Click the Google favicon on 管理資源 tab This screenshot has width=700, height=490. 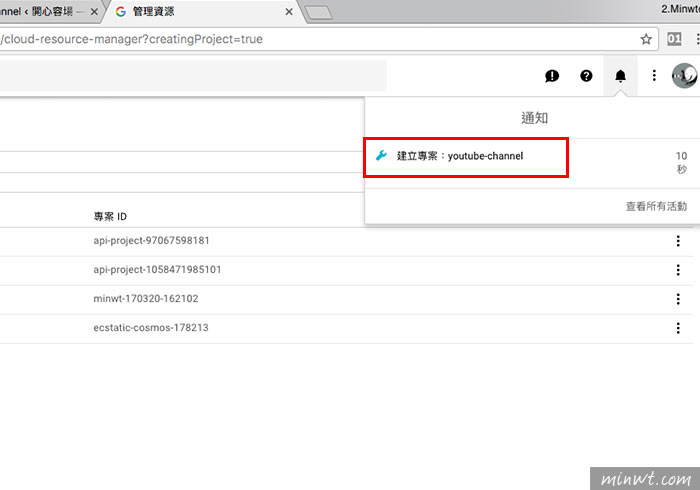(x=121, y=12)
